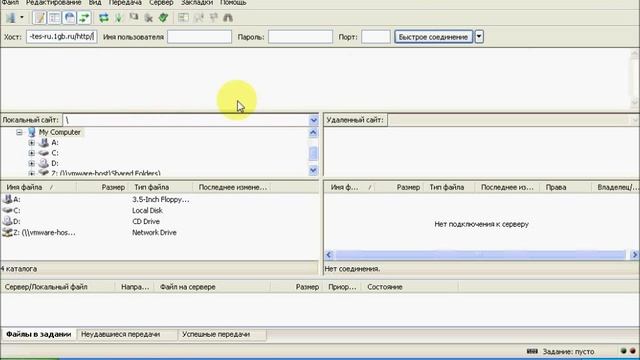Sort local files by Имя файла column

[x=38, y=187]
